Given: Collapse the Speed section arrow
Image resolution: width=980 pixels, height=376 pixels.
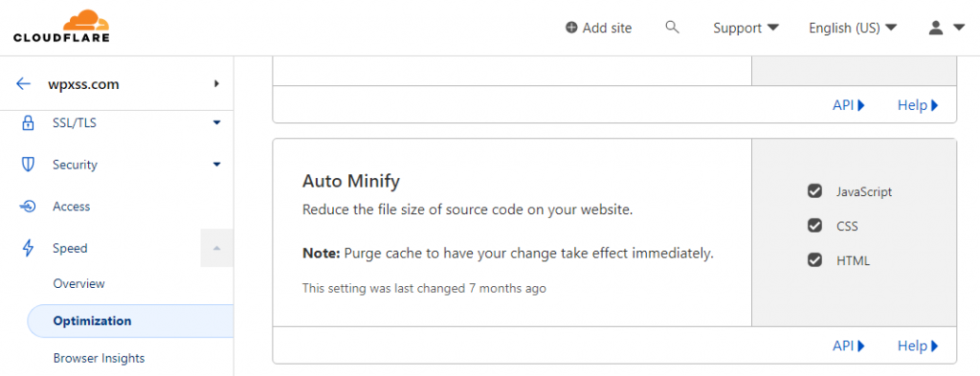Looking at the screenshot, I should click(217, 248).
